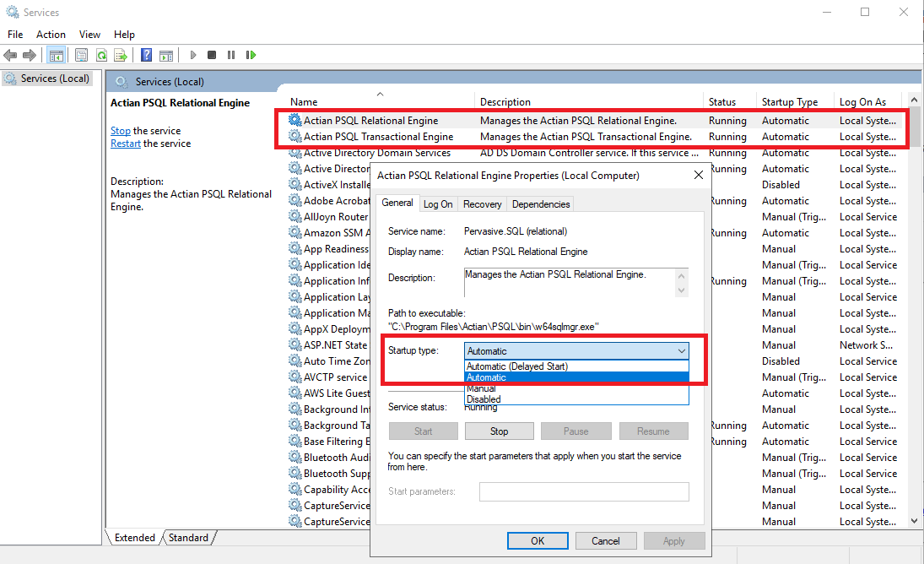The width and height of the screenshot is (924, 564).
Task: Click gear icon of the AWS Lite Guest row
Action: 294,393
